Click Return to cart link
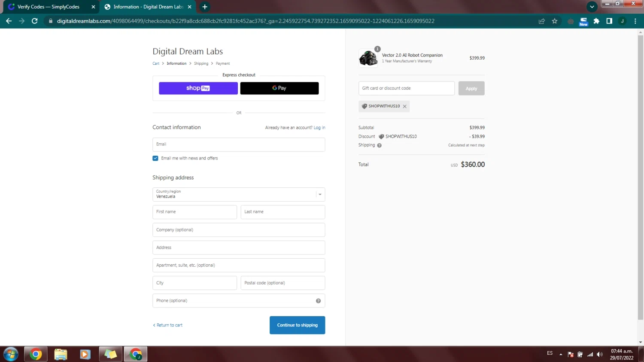 (x=168, y=325)
